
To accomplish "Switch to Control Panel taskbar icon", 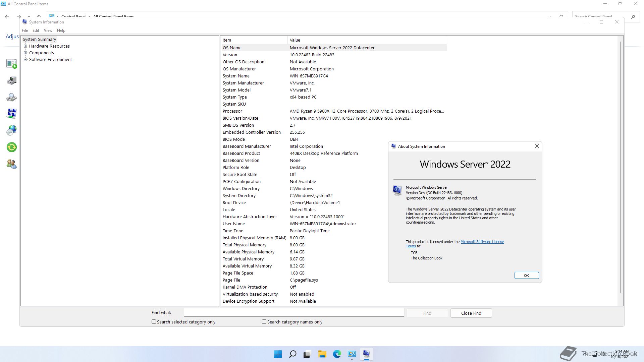I will coord(352,354).
